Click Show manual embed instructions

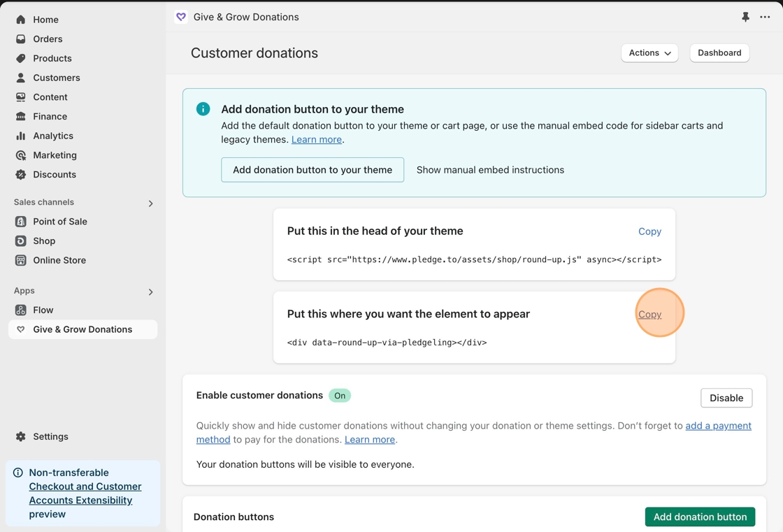click(x=490, y=170)
